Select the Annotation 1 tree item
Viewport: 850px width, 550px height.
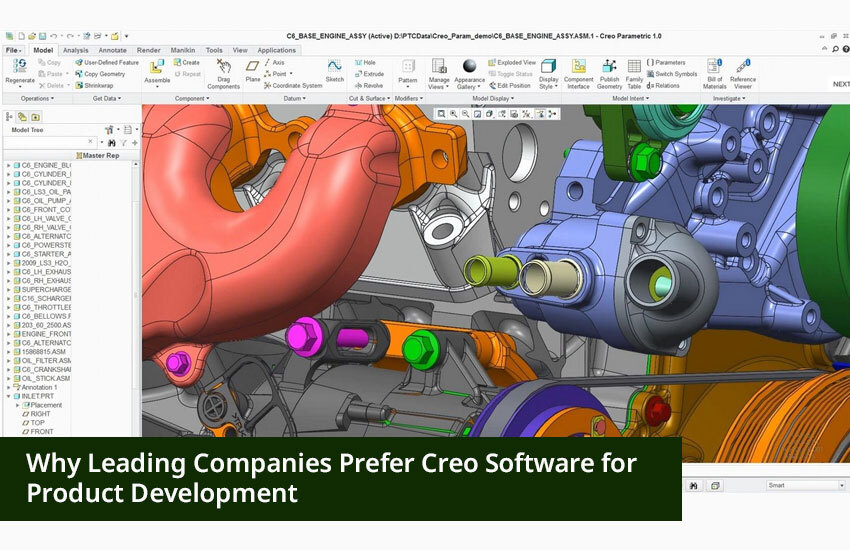point(35,387)
